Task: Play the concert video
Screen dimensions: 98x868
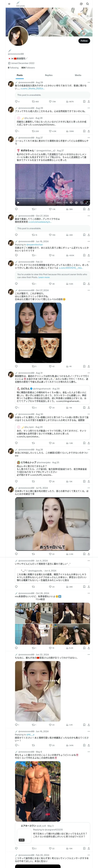Action: click(18, 203)
